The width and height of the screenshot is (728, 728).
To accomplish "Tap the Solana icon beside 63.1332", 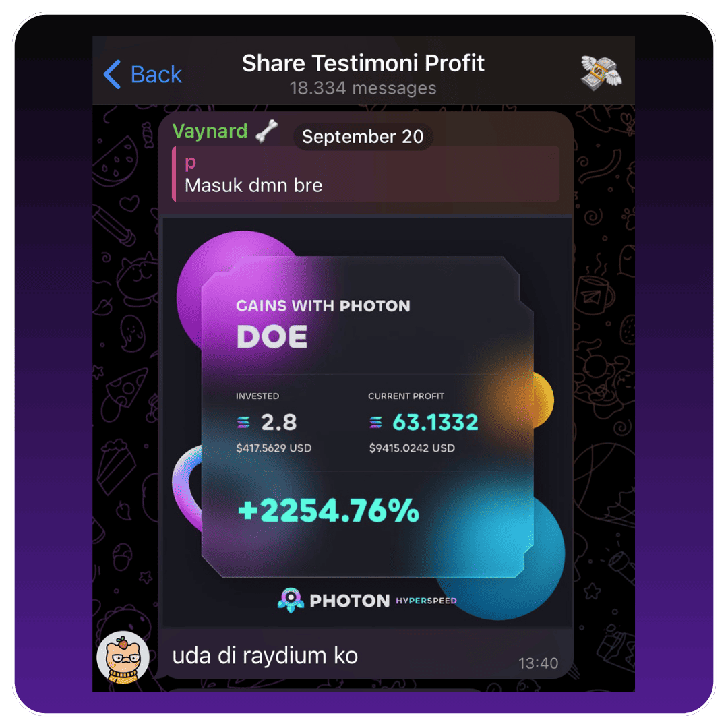I will 375,422.
